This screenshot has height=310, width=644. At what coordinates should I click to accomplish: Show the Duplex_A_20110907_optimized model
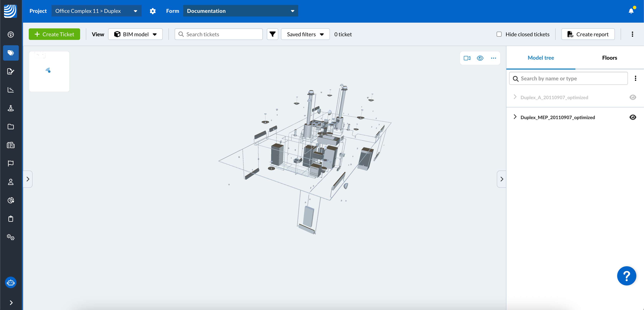632,97
